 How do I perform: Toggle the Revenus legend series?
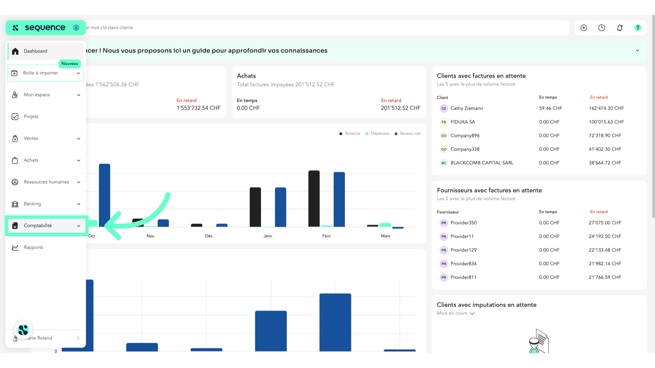350,134
